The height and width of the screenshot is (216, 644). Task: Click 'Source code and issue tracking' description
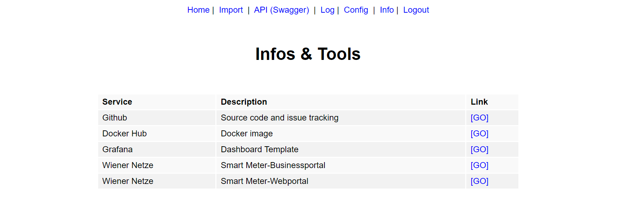point(279,118)
